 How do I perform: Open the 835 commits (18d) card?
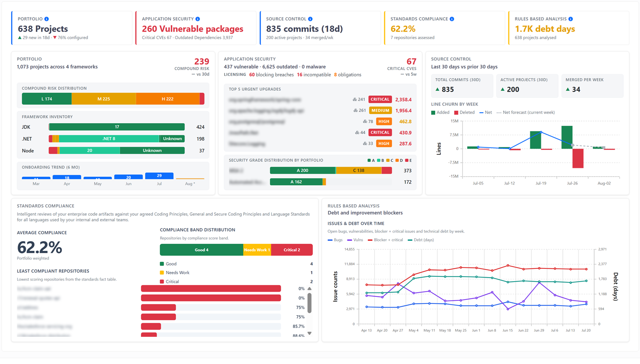tap(320, 28)
